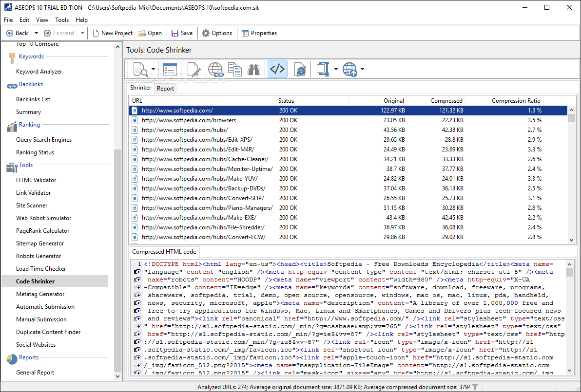This screenshot has height=392, width=581.
Task: Open the View menu
Action: click(x=42, y=19)
